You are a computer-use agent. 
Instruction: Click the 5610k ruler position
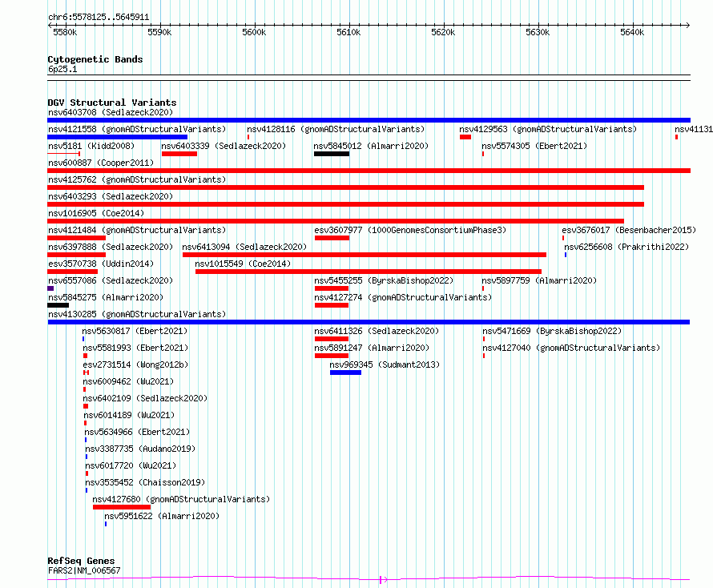click(x=348, y=32)
